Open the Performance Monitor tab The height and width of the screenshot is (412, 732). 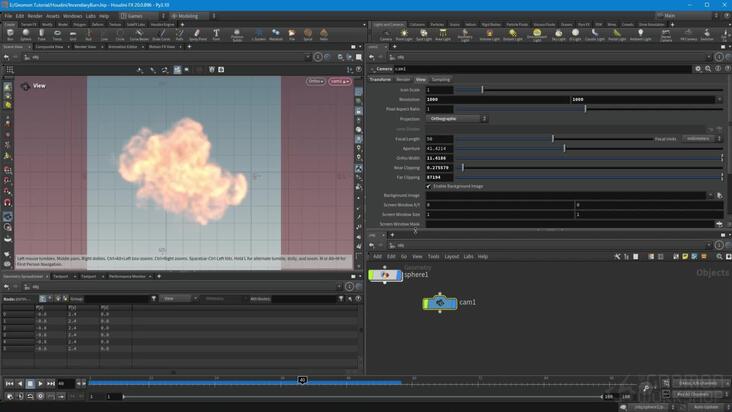pos(127,277)
